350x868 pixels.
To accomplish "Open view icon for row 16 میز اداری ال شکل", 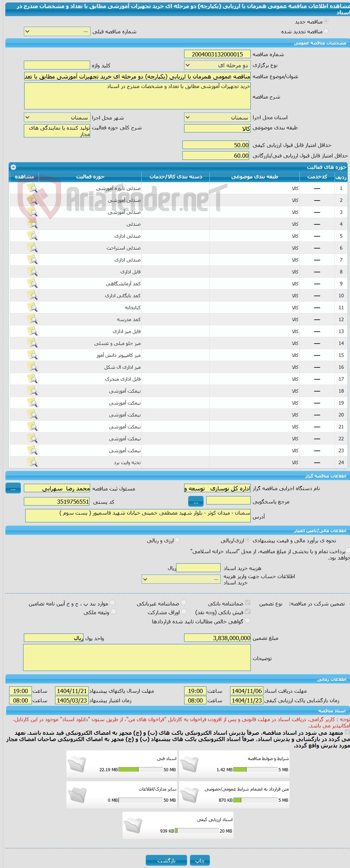I will coord(32,367).
